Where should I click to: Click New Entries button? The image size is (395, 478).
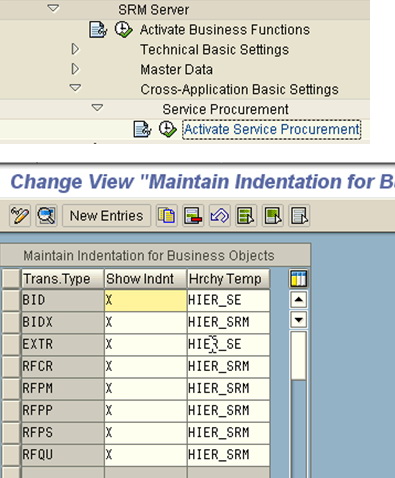[106, 216]
